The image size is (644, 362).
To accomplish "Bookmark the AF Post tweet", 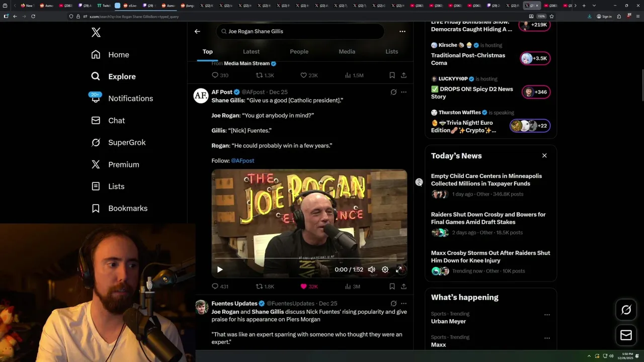I will pos(392,287).
